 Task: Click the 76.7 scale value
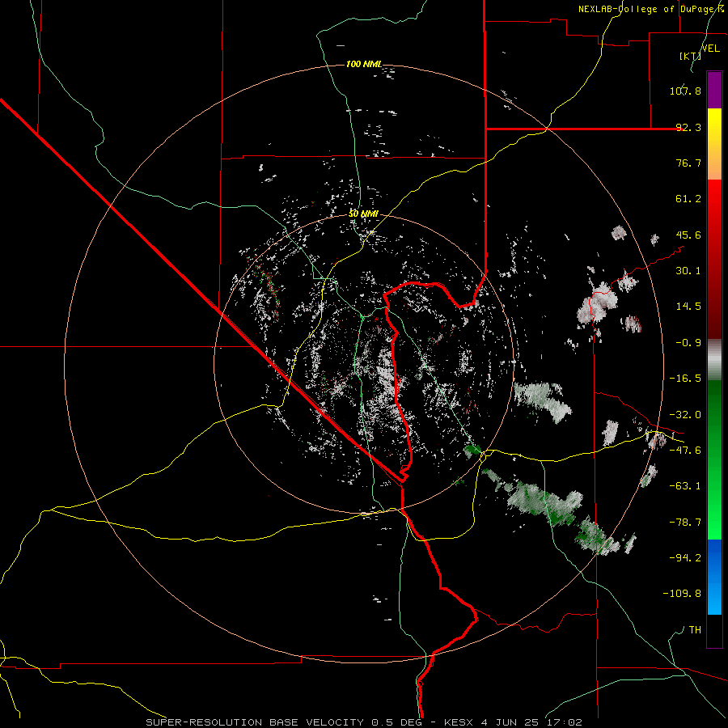[x=688, y=163]
